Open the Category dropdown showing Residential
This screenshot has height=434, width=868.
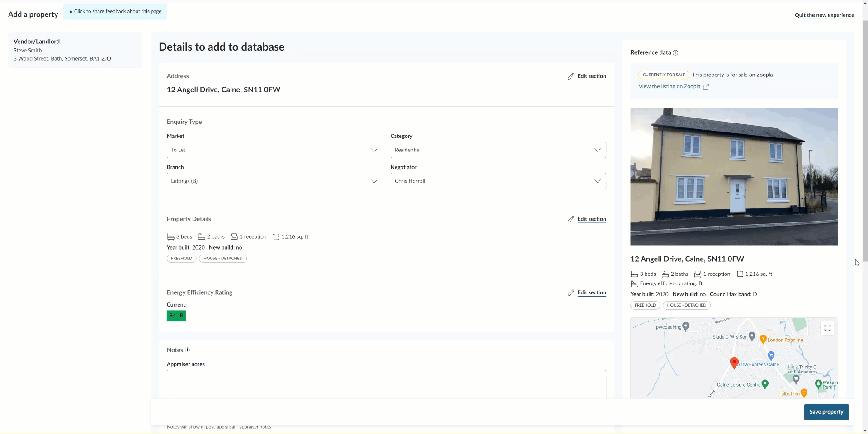(x=498, y=150)
